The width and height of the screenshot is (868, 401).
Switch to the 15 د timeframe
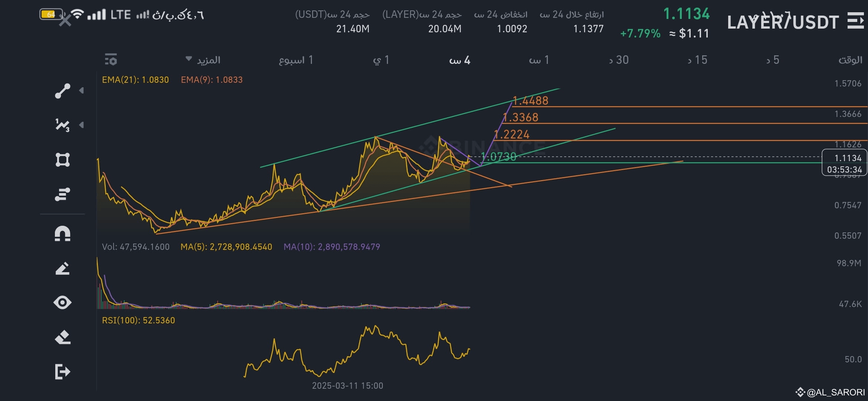(x=697, y=60)
